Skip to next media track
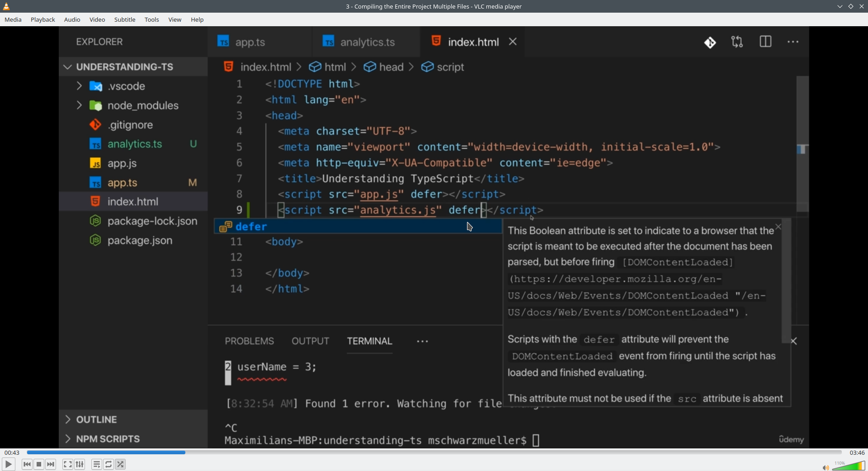The height and width of the screenshot is (471, 868). [51, 464]
